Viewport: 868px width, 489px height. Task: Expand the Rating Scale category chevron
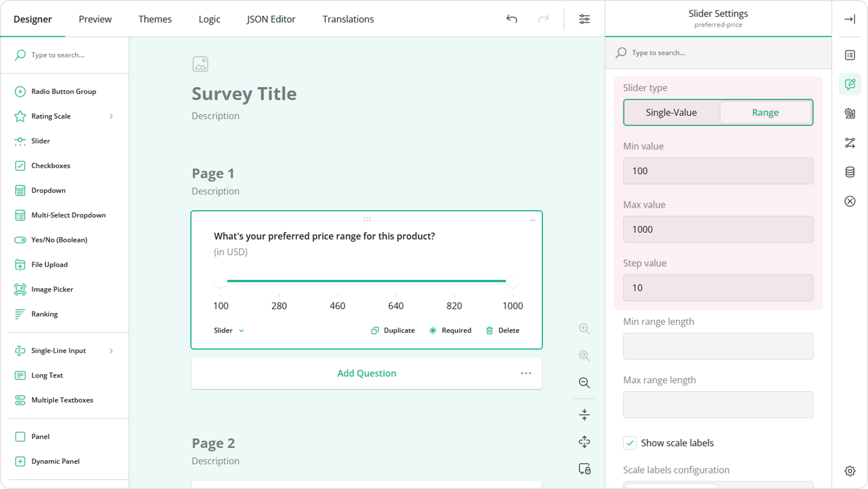(111, 116)
